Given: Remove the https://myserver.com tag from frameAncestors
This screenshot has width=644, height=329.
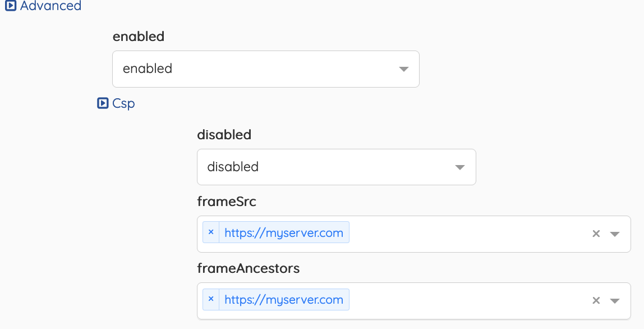Looking at the screenshot, I should pyautogui.click(x=211, y=299).
